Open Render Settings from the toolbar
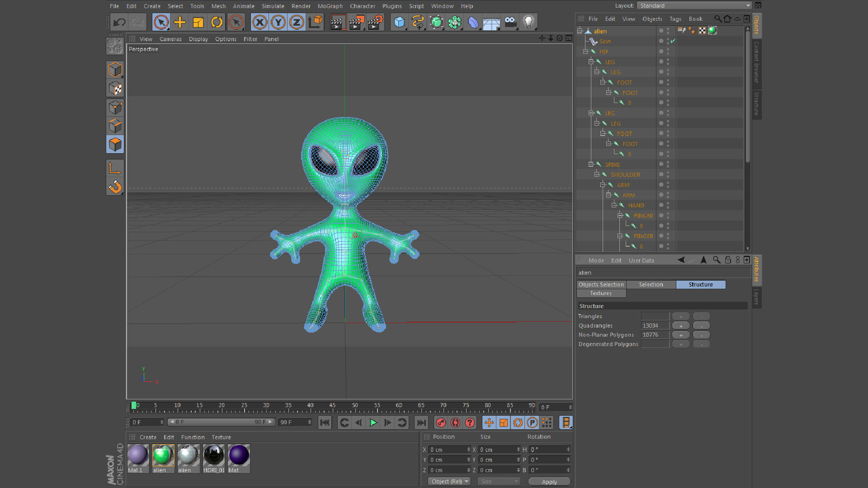868x488 pixels. pyautogui.click(x=376, y=22)
